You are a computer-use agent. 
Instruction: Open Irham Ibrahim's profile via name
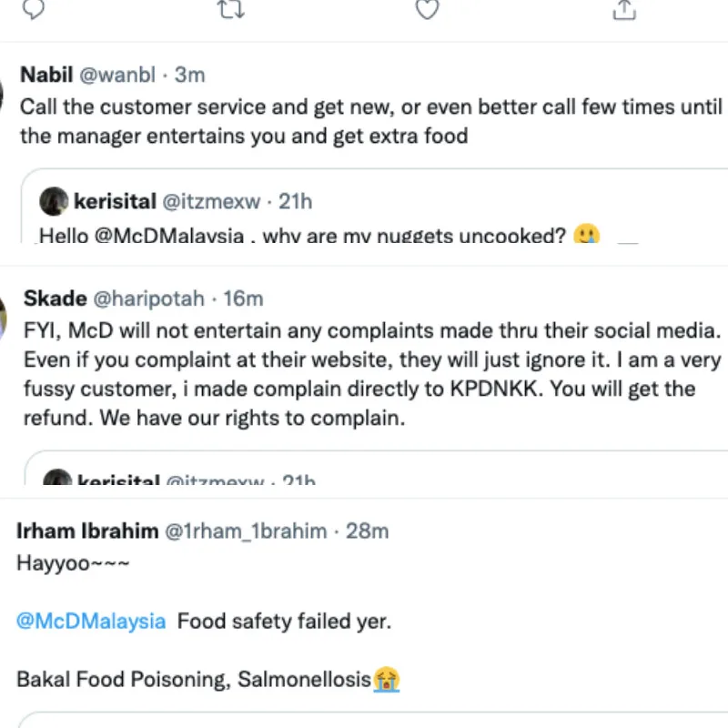click(x=87, y=531)
